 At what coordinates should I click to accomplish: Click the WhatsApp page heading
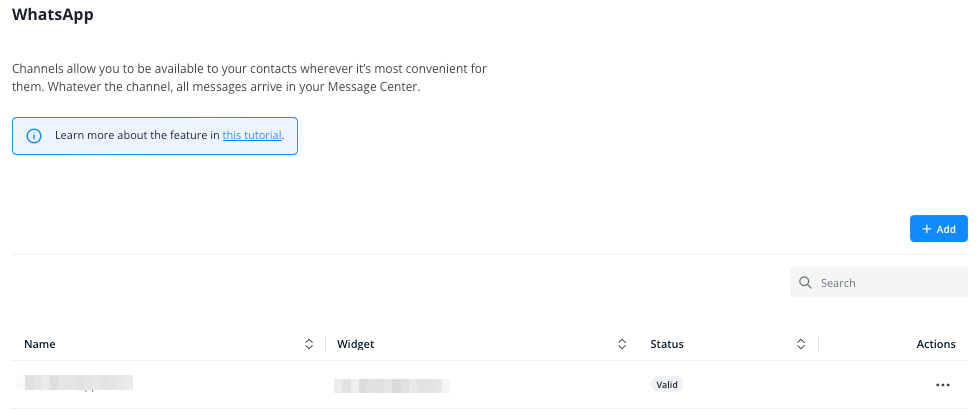(53, 16)
